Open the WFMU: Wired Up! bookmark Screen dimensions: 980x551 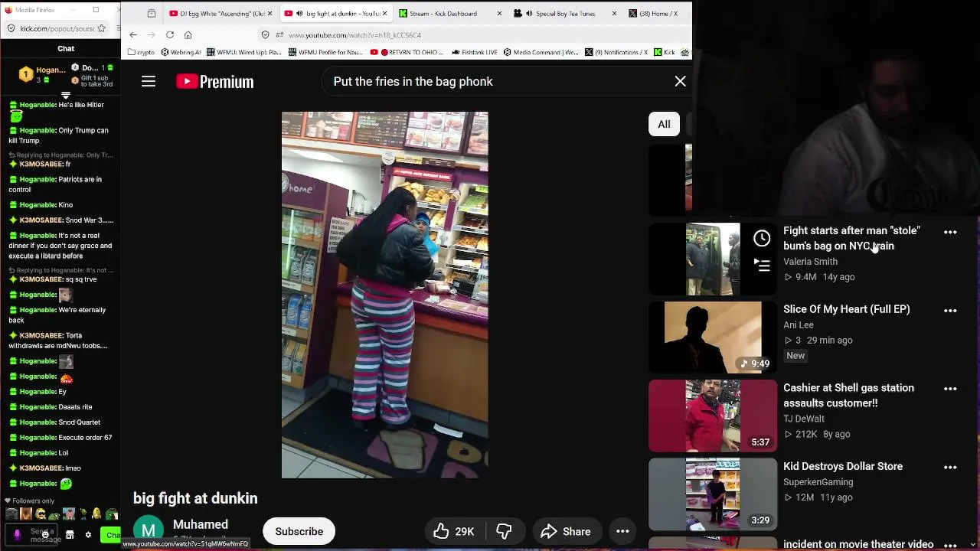point(243,53)
